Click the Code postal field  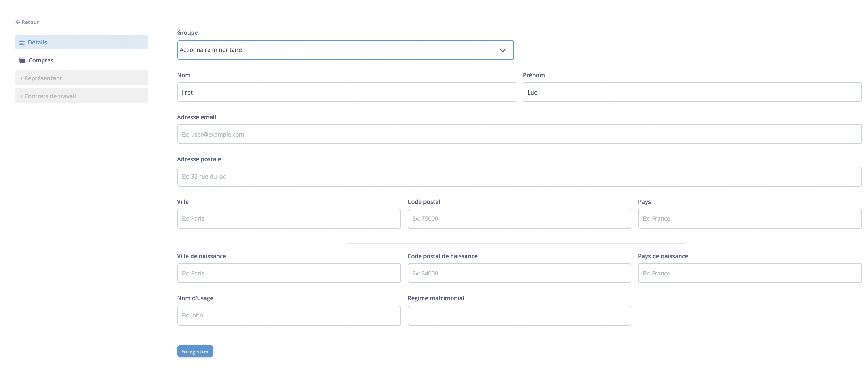pos(519,218)
